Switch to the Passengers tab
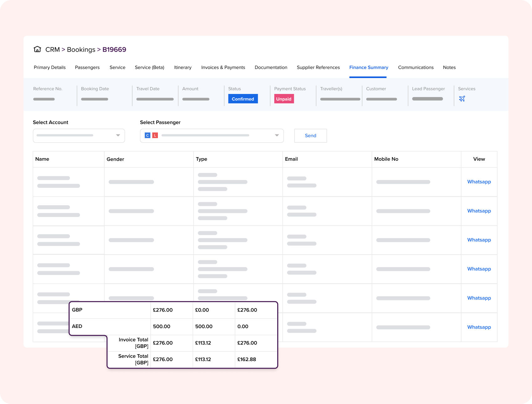 [x=87, y=67]
